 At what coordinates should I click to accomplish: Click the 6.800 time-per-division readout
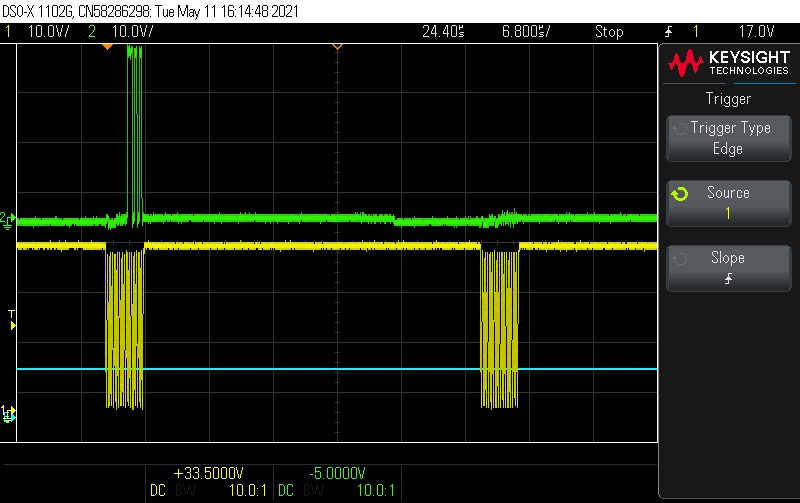[526, 32]
